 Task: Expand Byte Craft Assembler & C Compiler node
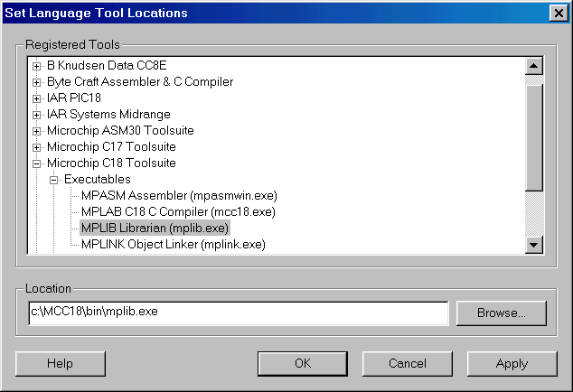pyautogui.click(x=36, y=82)
